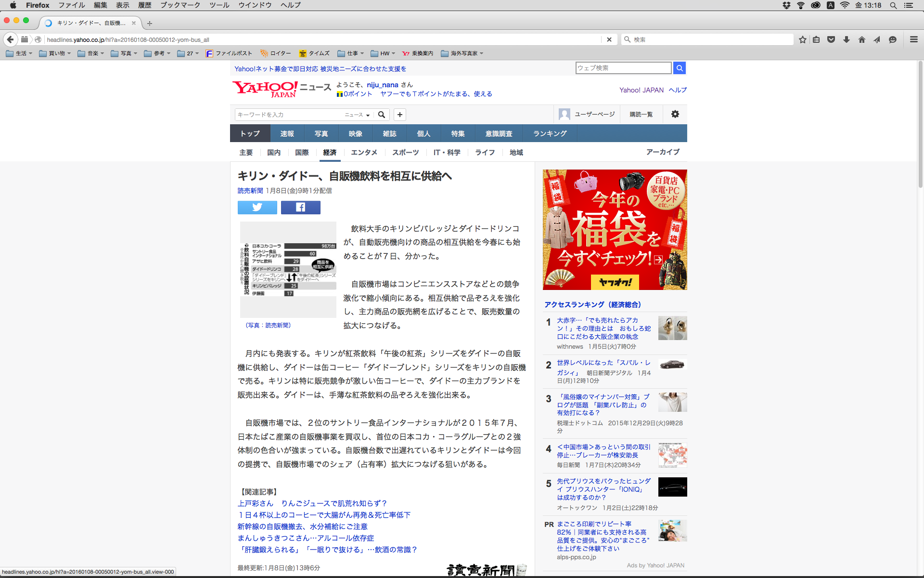Click the vending machine chart thumbnail
This screenshot has width=924, height=578.
click(288, 269)
